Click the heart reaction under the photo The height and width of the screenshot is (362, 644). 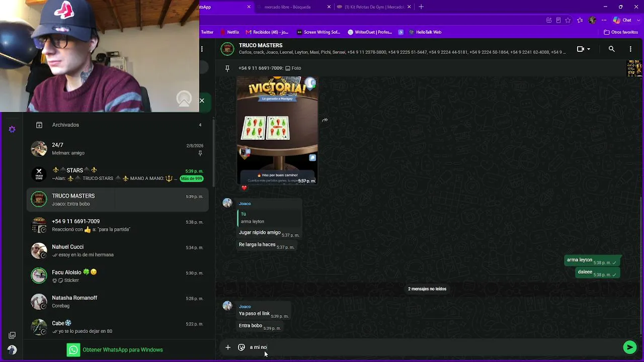coord(244,188)
